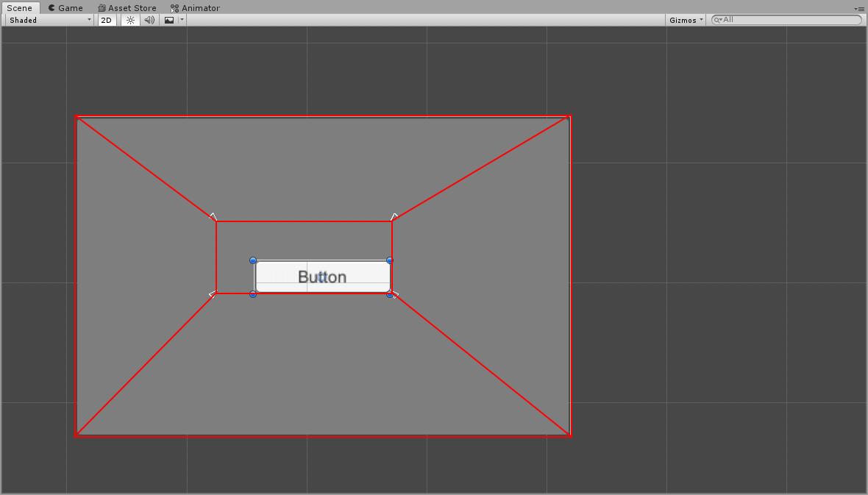Switch to the Animator tab
Screen dimensions: 868x495
coord(195,8)
